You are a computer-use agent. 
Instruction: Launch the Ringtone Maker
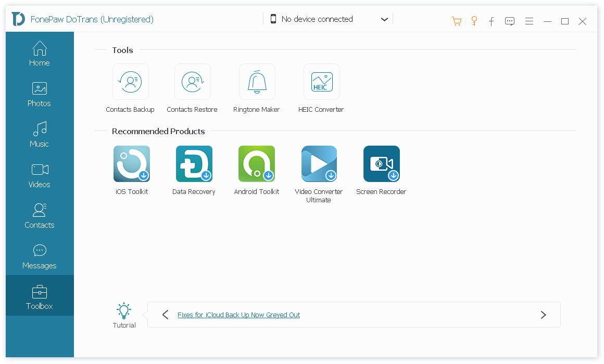(x=256, y=82)
